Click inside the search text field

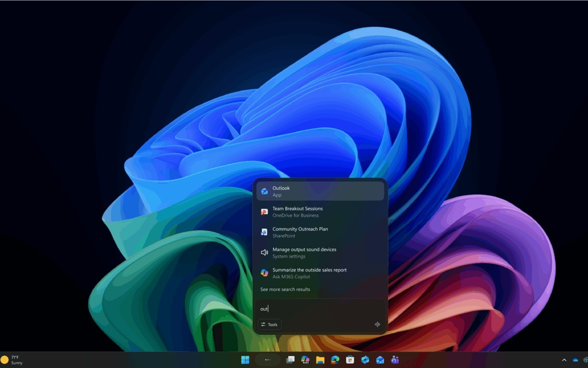(318, 308)
